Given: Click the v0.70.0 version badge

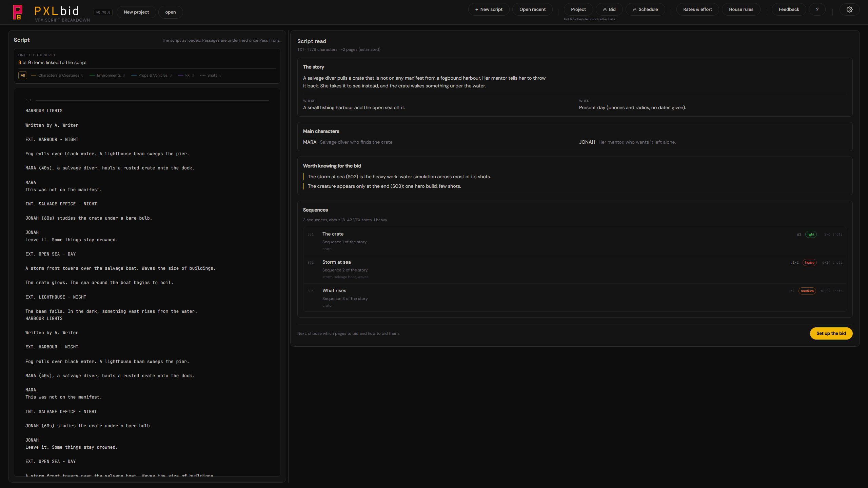Looking at the screenshot, I should [103, 13].
